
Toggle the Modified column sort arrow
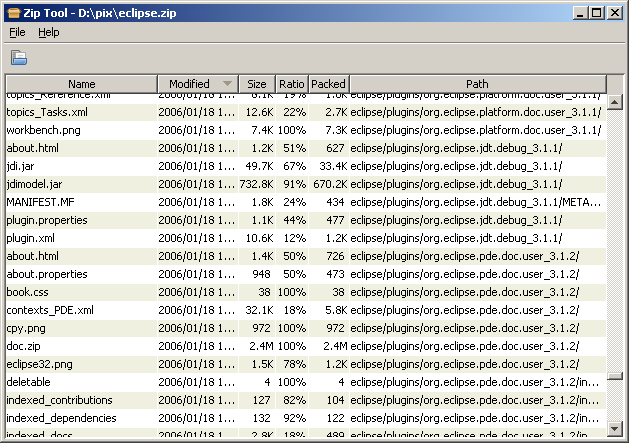click(227, 83)
